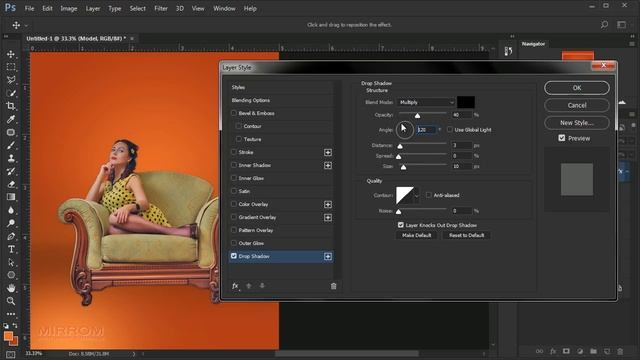Screen dimensions: 640x360
Task: Select the History Brush tool
Action: click(11, 171)
